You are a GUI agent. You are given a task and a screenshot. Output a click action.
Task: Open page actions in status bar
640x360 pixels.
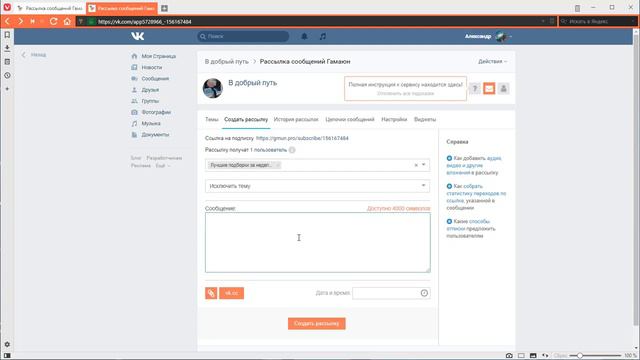(545, 356)
